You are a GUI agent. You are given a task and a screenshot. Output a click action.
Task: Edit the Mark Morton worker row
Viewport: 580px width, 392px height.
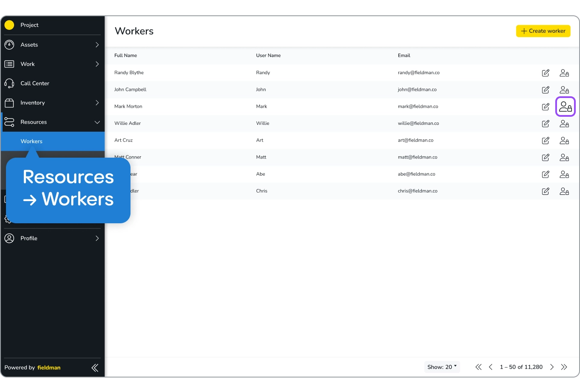click(x=545, y=107)
